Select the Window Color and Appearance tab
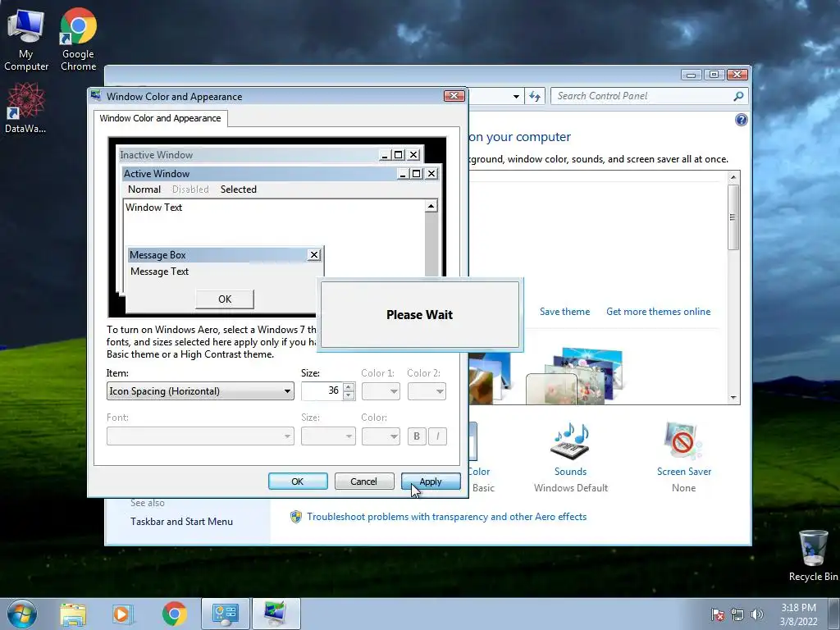The image size is (840, 630). [160, 118]
